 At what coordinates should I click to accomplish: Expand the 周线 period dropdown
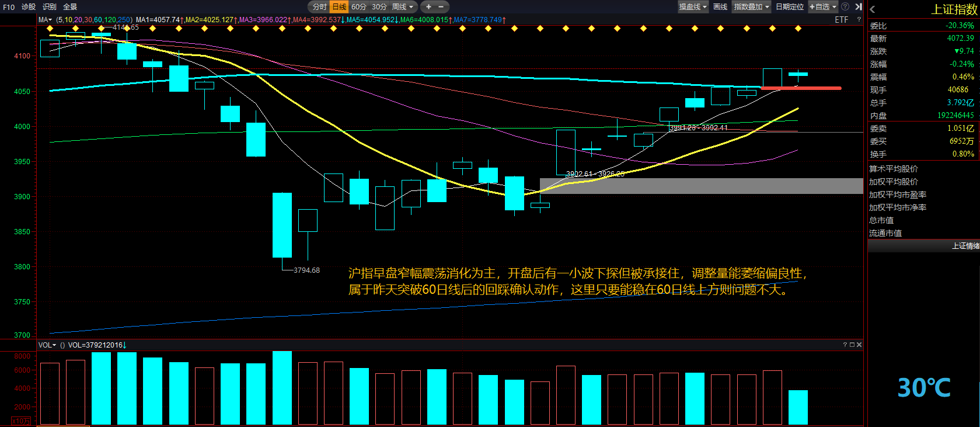(403, 7)
